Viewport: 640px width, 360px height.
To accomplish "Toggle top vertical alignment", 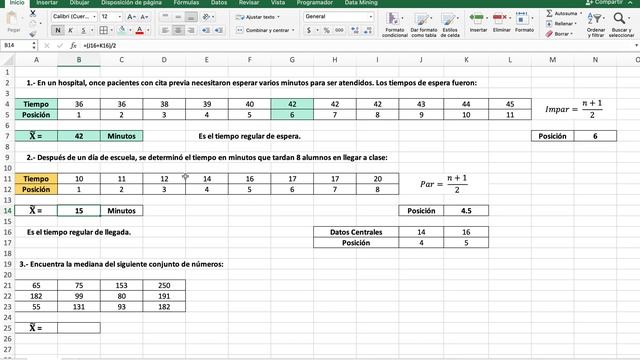I will [165, 17].
